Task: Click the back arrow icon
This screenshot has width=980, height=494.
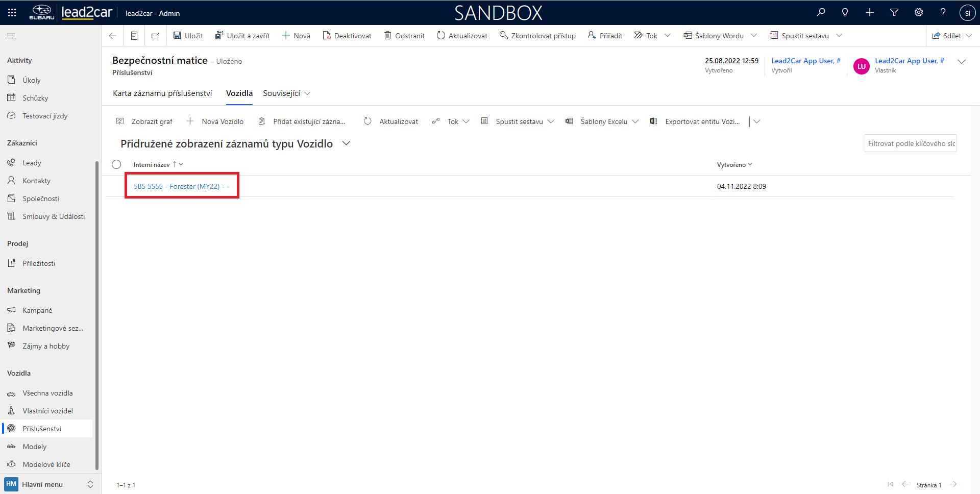Action: click(113, 36)
